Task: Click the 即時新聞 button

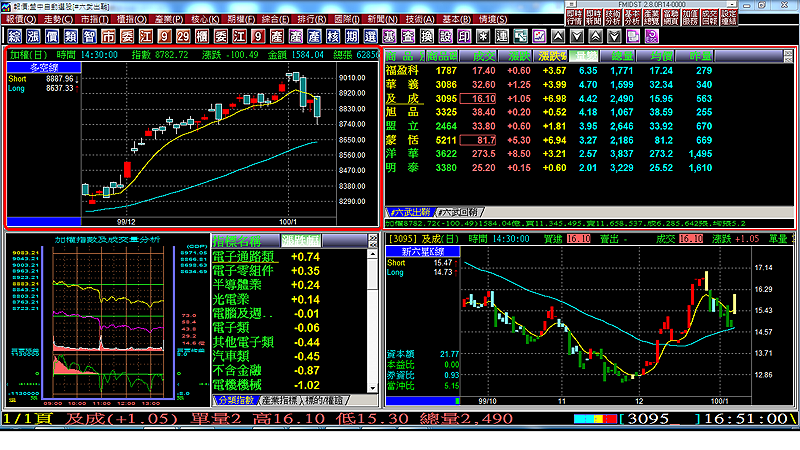Action: tap(593, 18)
